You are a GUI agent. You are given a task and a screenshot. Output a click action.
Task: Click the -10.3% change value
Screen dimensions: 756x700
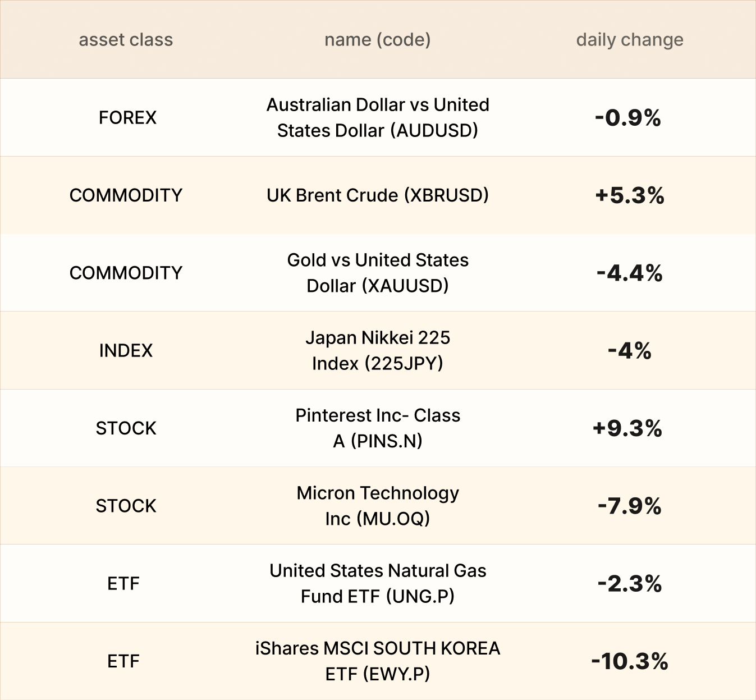[630, 661]
